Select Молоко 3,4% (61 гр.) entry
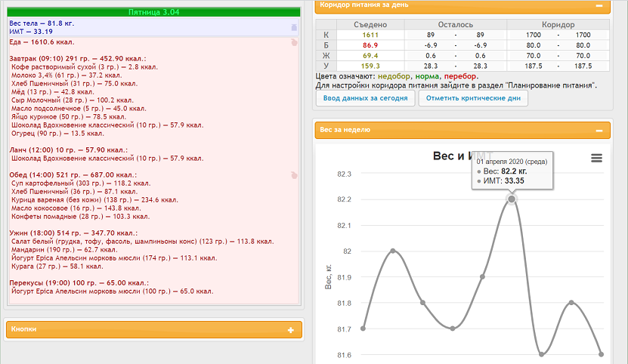Screen dimensions: 628x364 [x=67, y=76]
